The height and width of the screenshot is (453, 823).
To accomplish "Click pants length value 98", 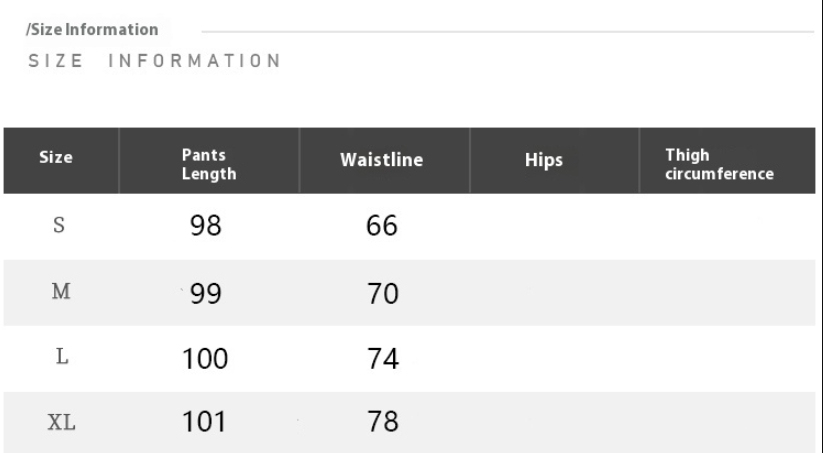I will [x=206, y=226].
